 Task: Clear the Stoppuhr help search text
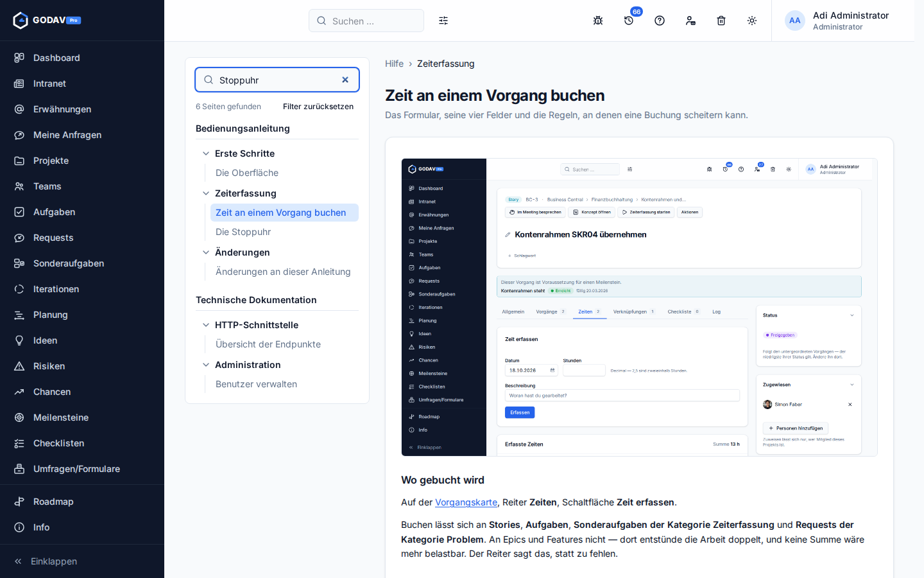click(x=345, y=80)
